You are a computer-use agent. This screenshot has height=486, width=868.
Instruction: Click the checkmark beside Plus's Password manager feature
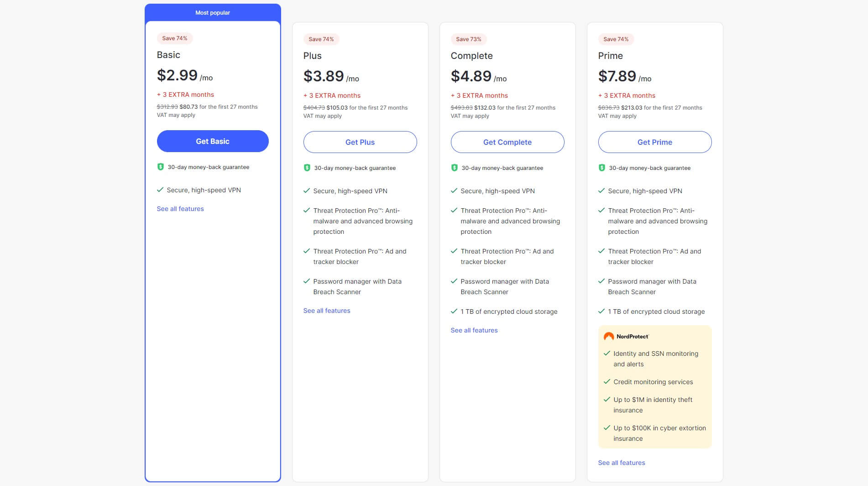point(307,281)
